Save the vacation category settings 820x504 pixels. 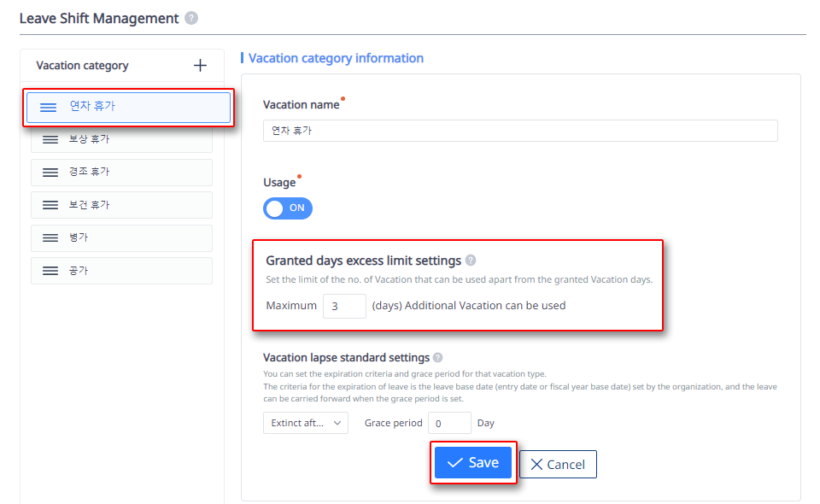coord(473,463)
